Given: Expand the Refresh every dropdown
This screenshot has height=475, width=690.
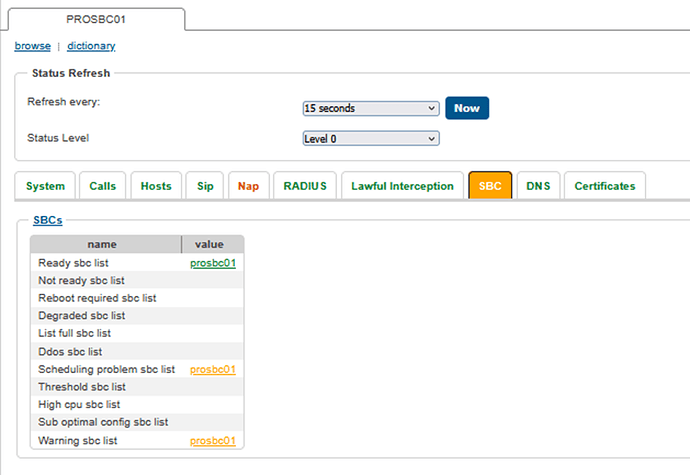Looking at the screenshot, I should pyautogui.click(x=371, y=108).
